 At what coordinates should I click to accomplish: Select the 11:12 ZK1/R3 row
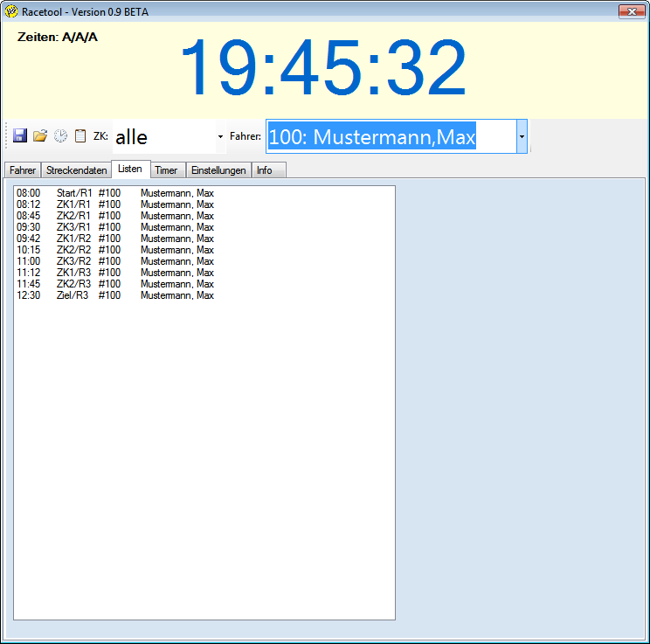coord(204,273)
